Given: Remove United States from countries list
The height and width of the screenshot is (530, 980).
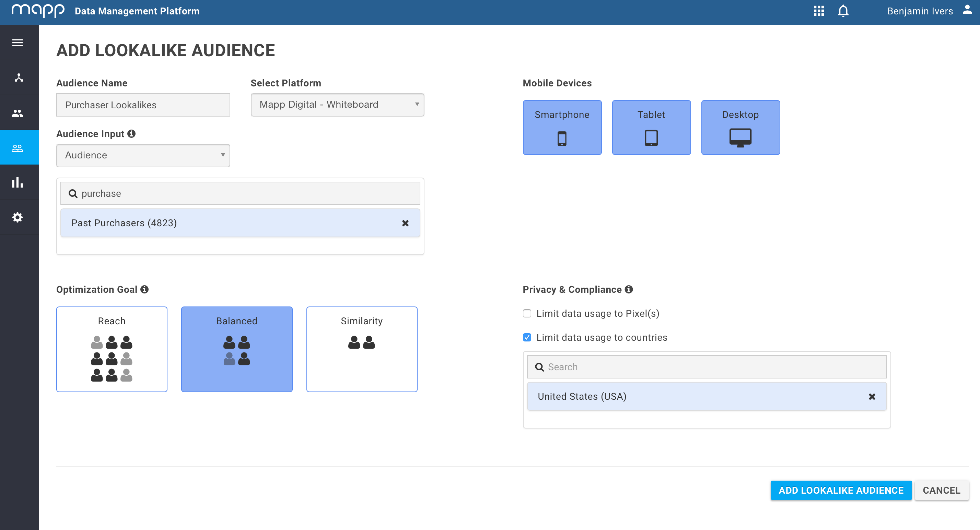Looking at the screenshot, I should (872, 397).
